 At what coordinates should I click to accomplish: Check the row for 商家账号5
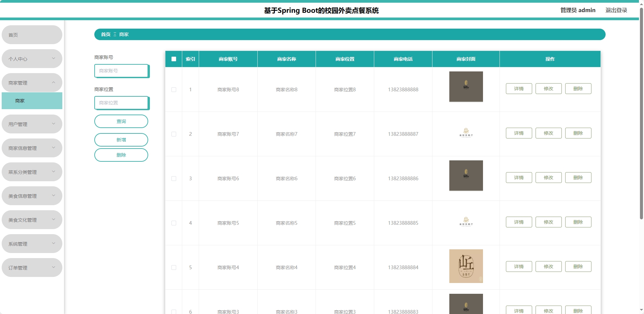click(174, 223)
